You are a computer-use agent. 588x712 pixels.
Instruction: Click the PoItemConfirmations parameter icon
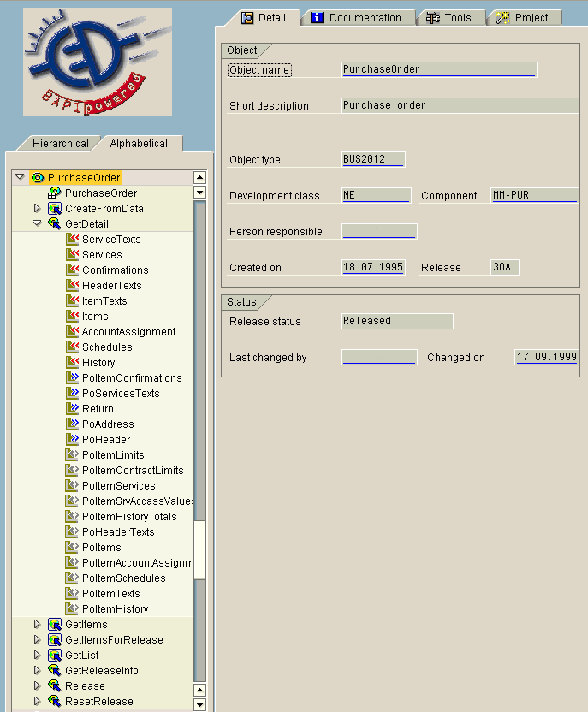(x=72, y=378)
